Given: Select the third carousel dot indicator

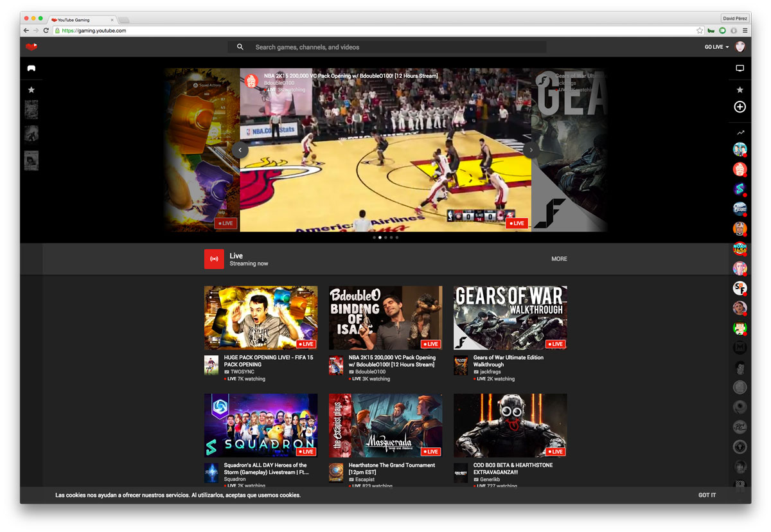Looking at the screenshot, I should point(385,237).
